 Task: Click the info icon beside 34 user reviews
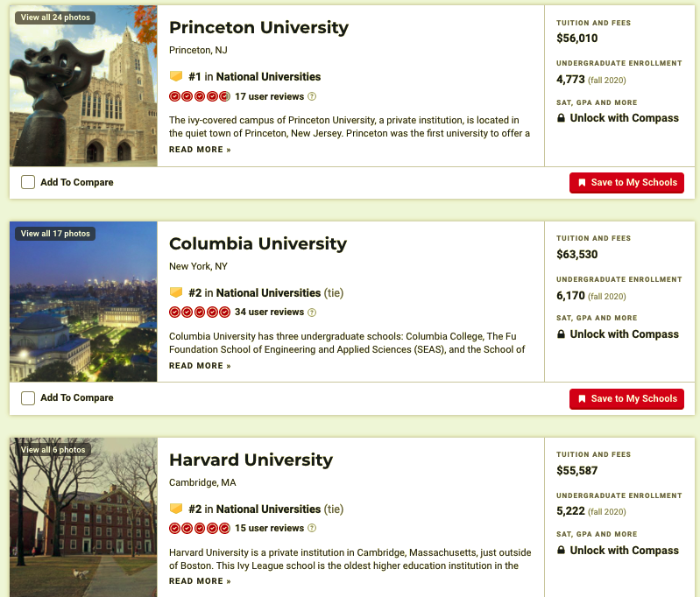(312, 313)
